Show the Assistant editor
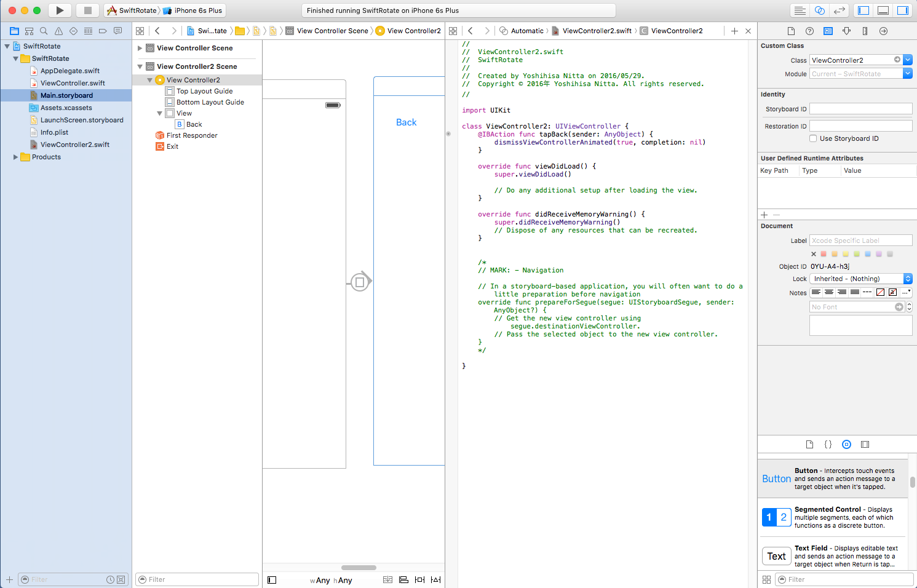Viewport: 917px width, 588px height. [819, 10]
